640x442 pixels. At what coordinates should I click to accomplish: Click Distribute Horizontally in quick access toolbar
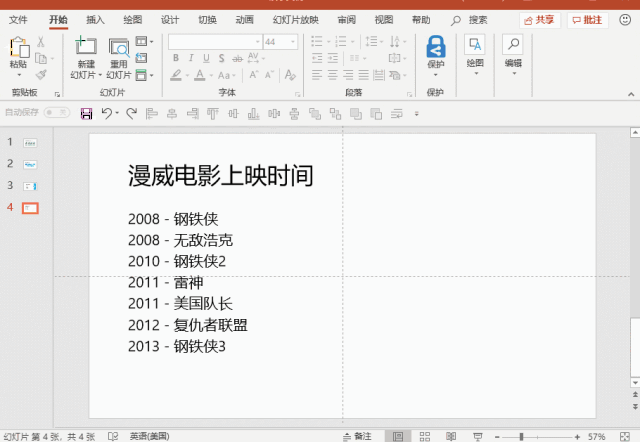274,113
